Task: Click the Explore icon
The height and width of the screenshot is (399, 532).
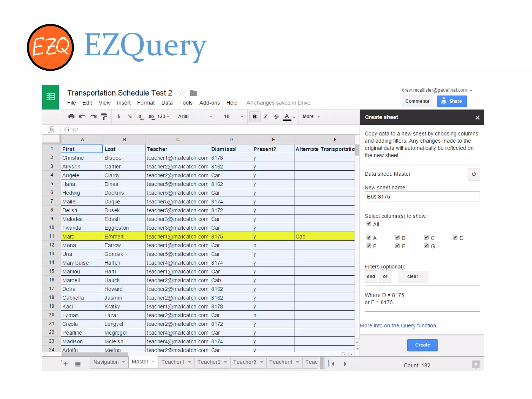Action: 476,364
